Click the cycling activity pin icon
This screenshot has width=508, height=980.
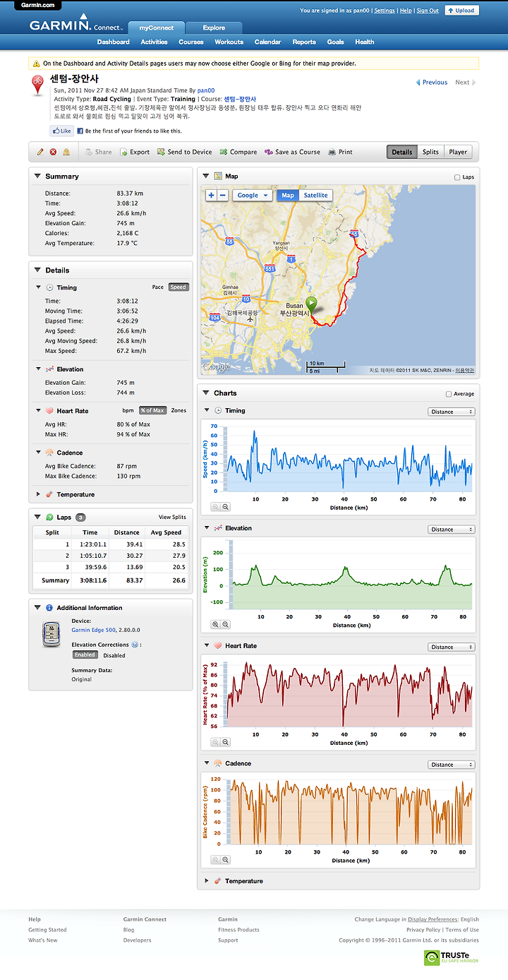click(38, 86)
